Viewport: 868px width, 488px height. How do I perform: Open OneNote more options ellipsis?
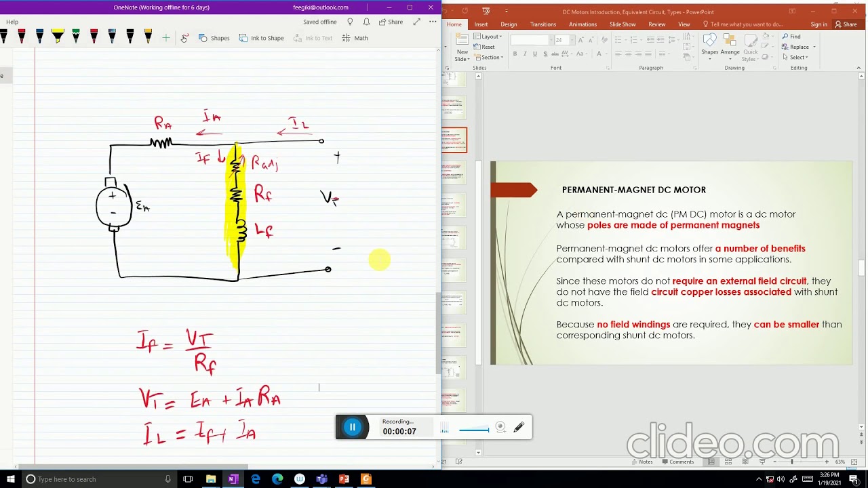pos(433,22)
